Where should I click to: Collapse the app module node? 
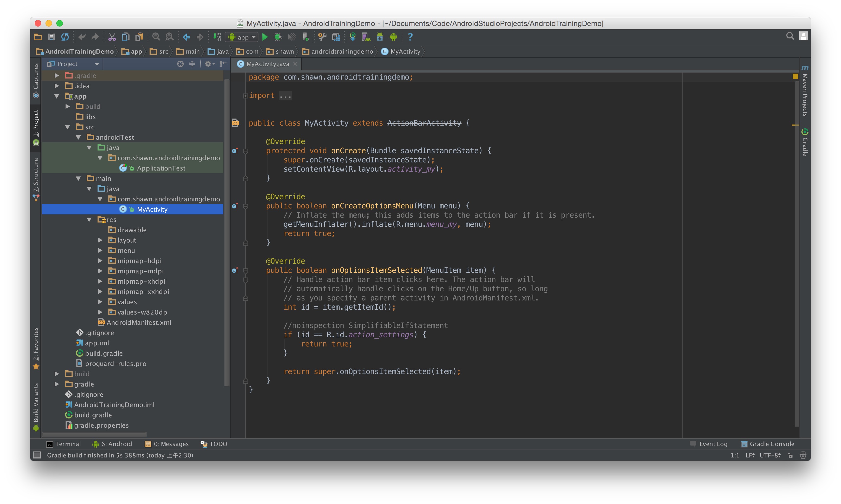pyautogui.click(x=57, y=96)
